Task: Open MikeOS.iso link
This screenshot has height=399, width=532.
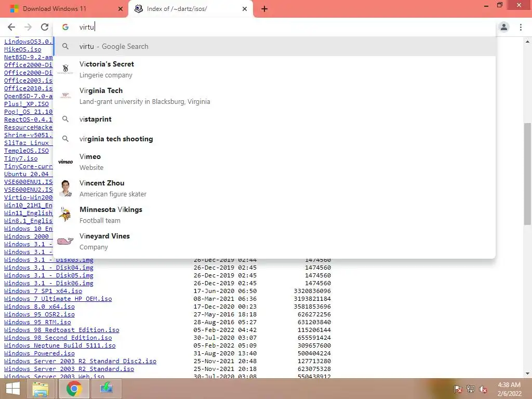Action: point(23,49)
